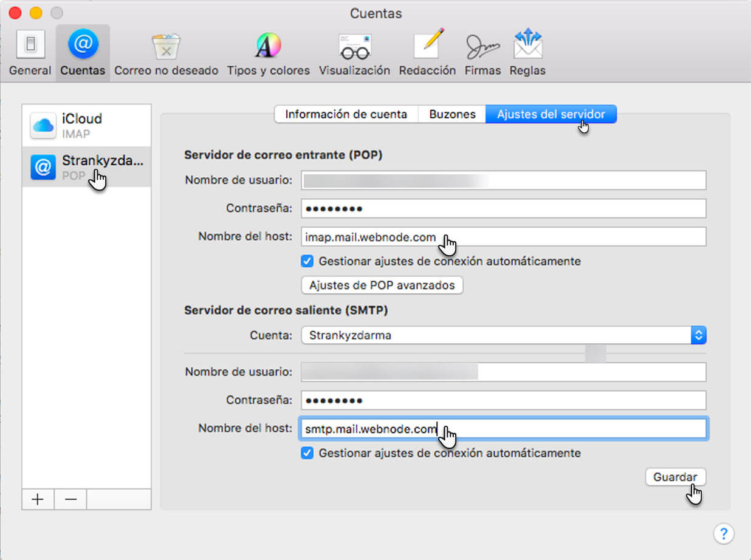The width and height of the screenshot is (751, 560).
Task: Open the Cuenta Strankyzdarma dropdown
Action: coord(504,335)
